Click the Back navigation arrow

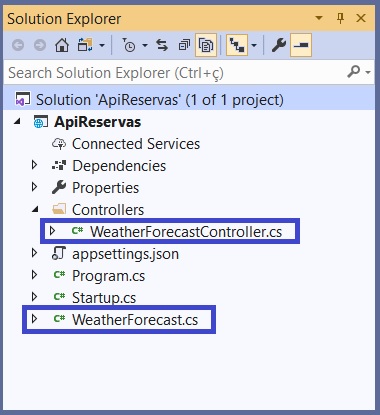tap(18, 45)
